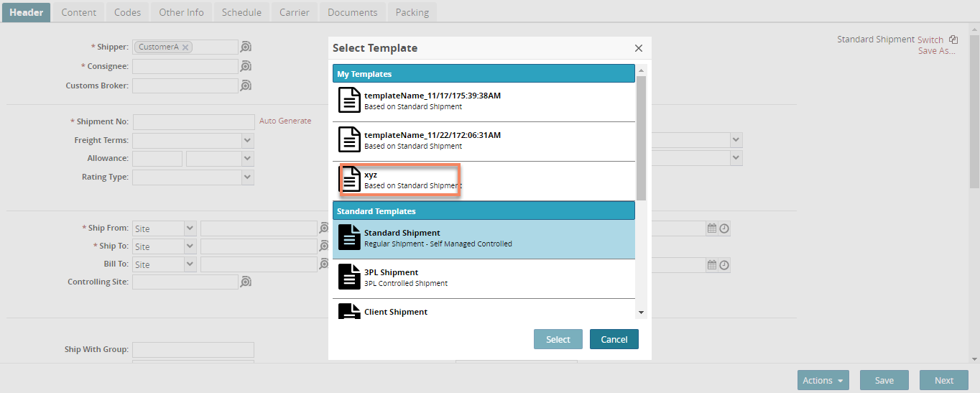Click the templateName_11/22/172:06:31AM document icon
Image resolution: width=980 pixels, height=393 pixels.
coord(349,139)
